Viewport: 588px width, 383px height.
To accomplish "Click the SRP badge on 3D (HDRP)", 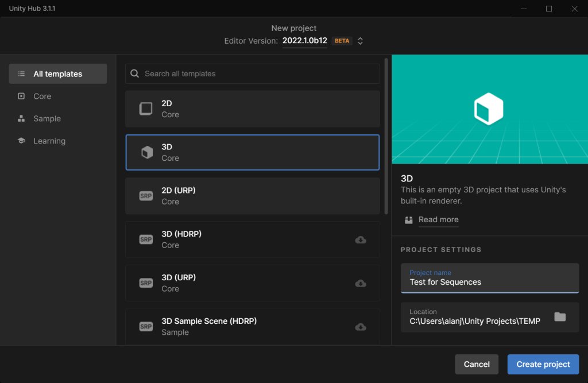I will click(146, 239).
